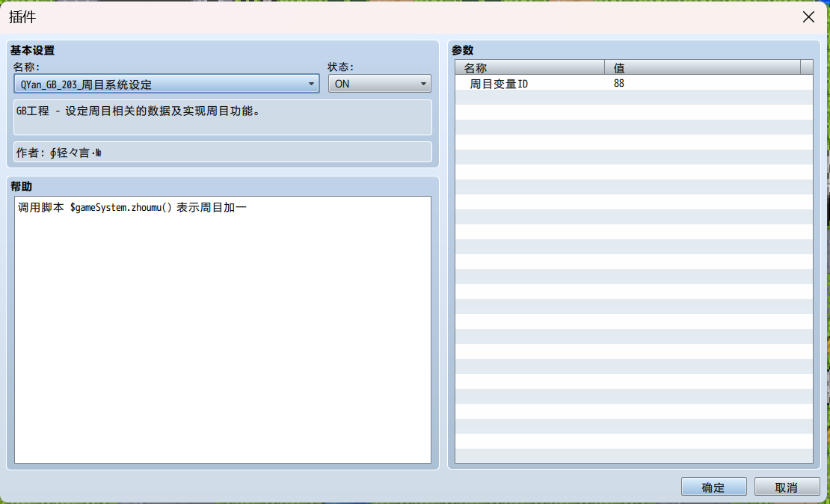Click the $gameSystem.zhoumu() help text line
The height and width of the screenshot is (504, 830).
tap(132, 207)
